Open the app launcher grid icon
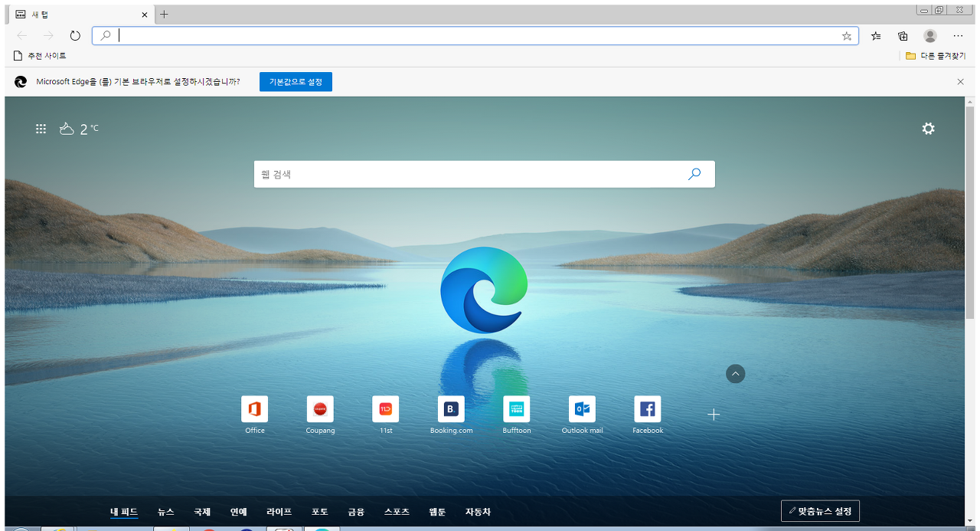This screenshot has width=980, height=531. coord(41,129)
